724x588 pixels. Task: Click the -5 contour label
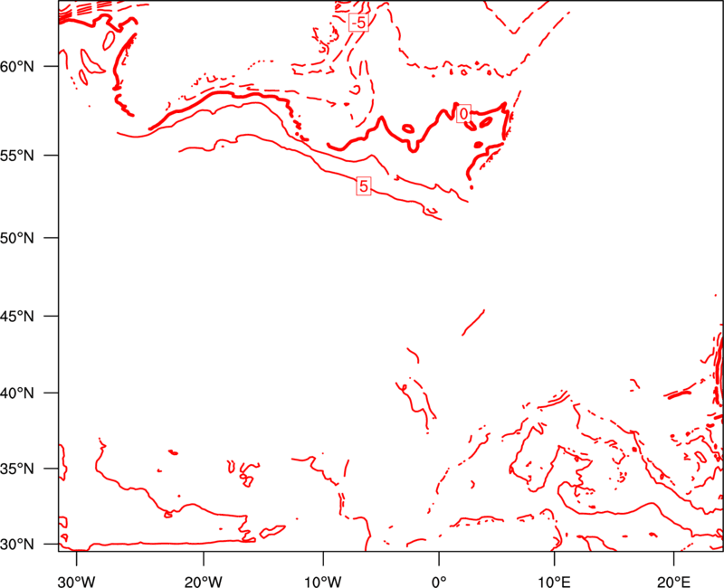click(x=358, y=22)
